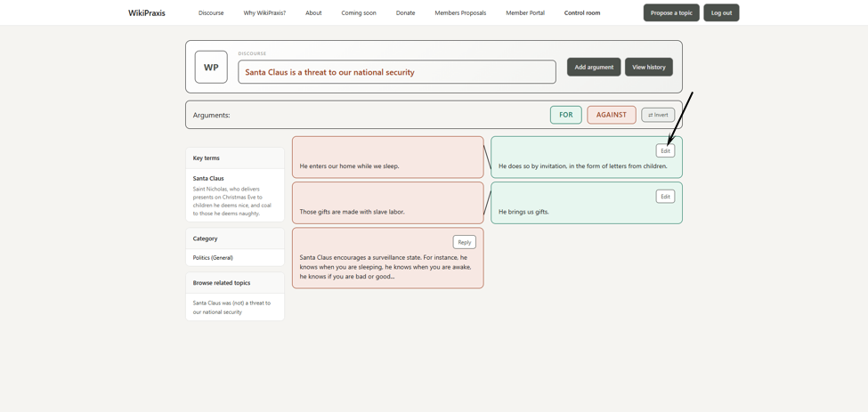This screenshot has width=868, height=412.
Task: Click the Key terms heading
Action: [206, 158]
